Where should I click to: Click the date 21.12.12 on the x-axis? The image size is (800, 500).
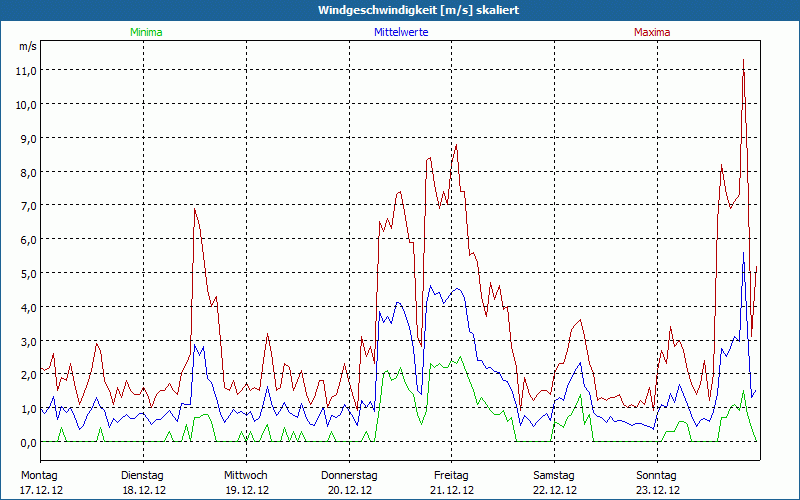coord(452,490)
